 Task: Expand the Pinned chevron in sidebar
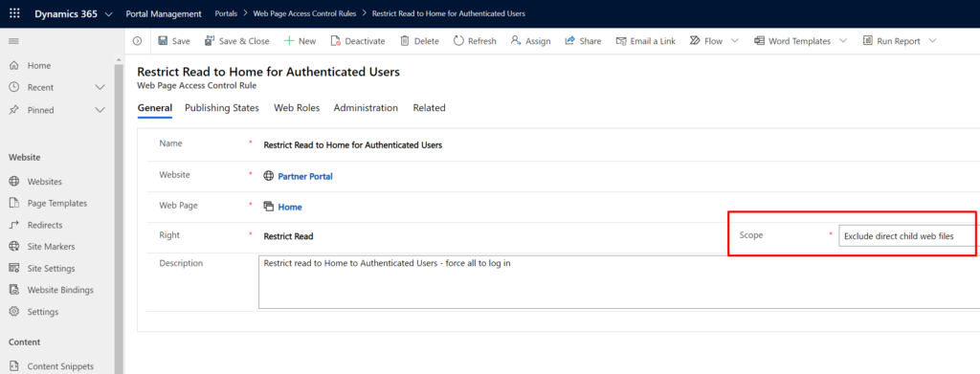[x=100, y=110]
